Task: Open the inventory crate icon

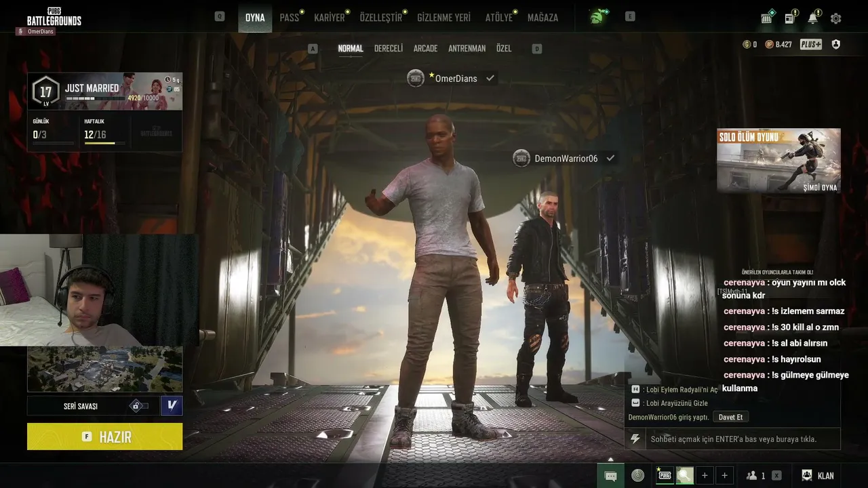Action: [x=768, y=18]
